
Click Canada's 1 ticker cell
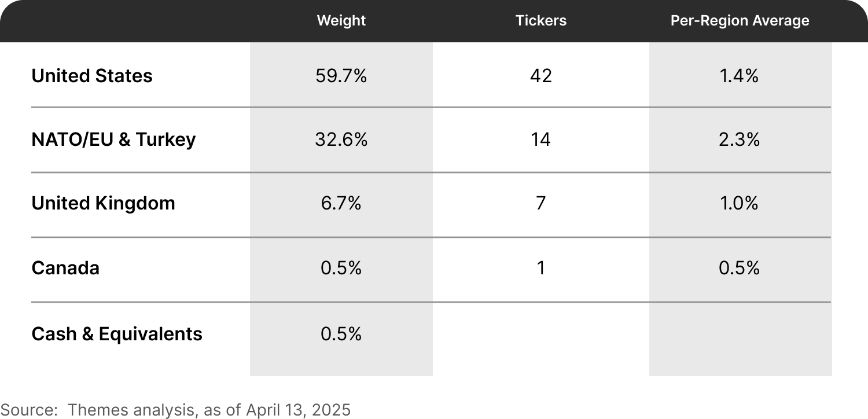541,268
